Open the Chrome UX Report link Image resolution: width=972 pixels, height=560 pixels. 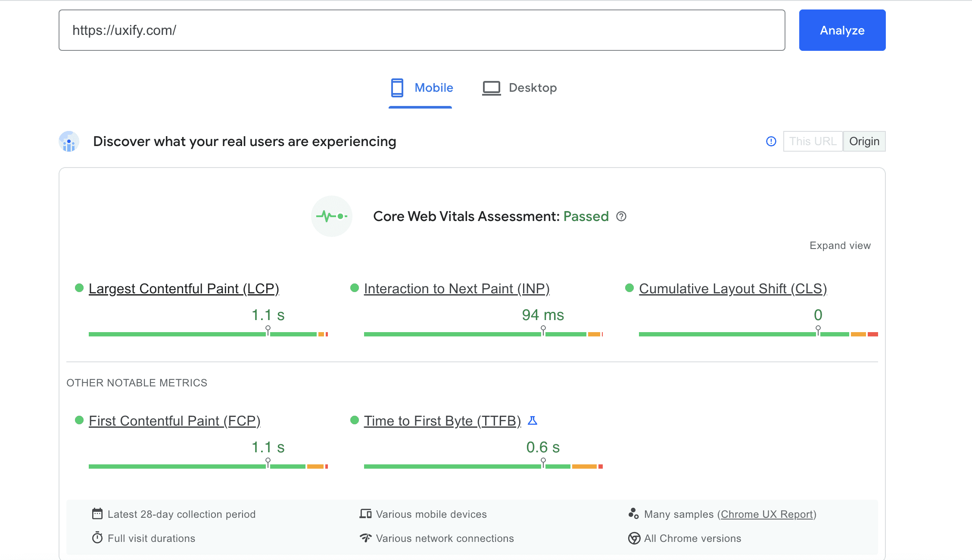[x=767, y=513]
